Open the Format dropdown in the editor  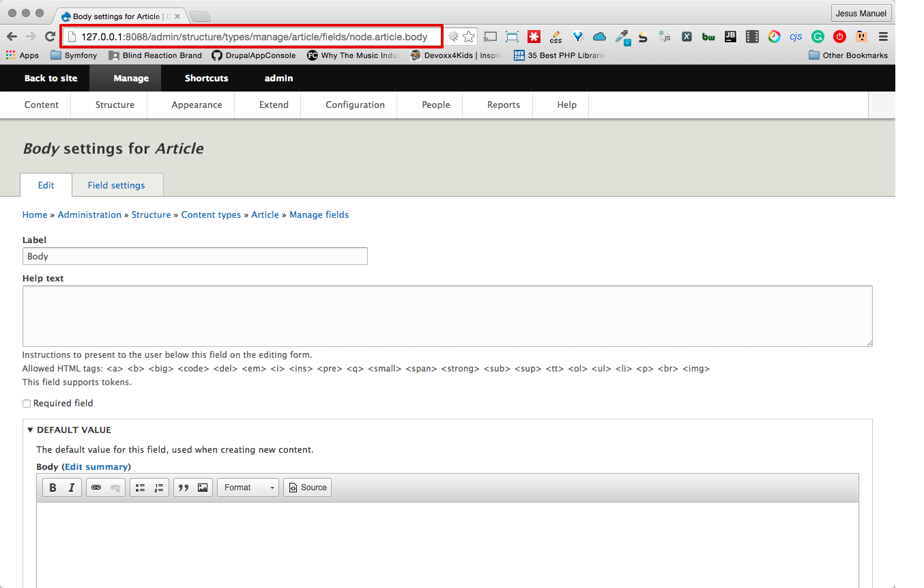pyautogui.click(x=248, y=487)
